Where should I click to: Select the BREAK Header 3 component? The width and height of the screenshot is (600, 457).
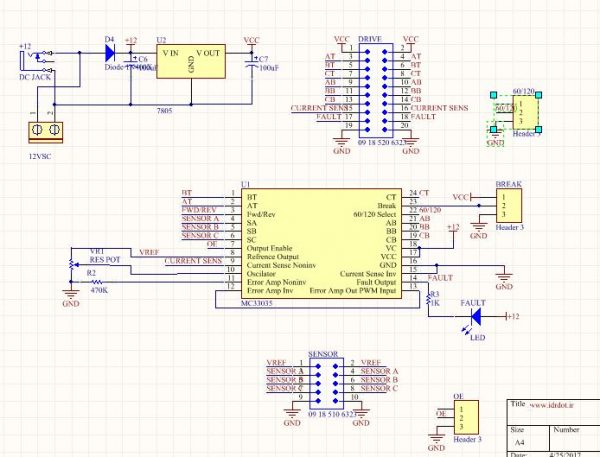(509, 206)
